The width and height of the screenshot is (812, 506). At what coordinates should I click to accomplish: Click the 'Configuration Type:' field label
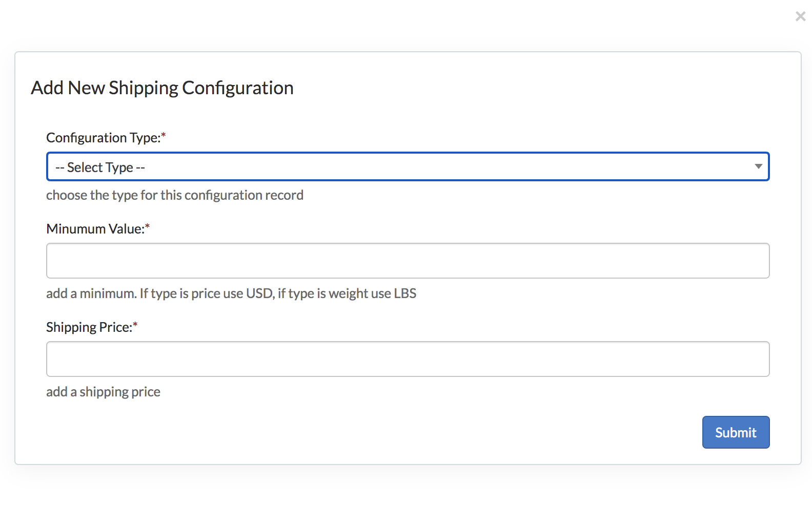tap(103, 138)
